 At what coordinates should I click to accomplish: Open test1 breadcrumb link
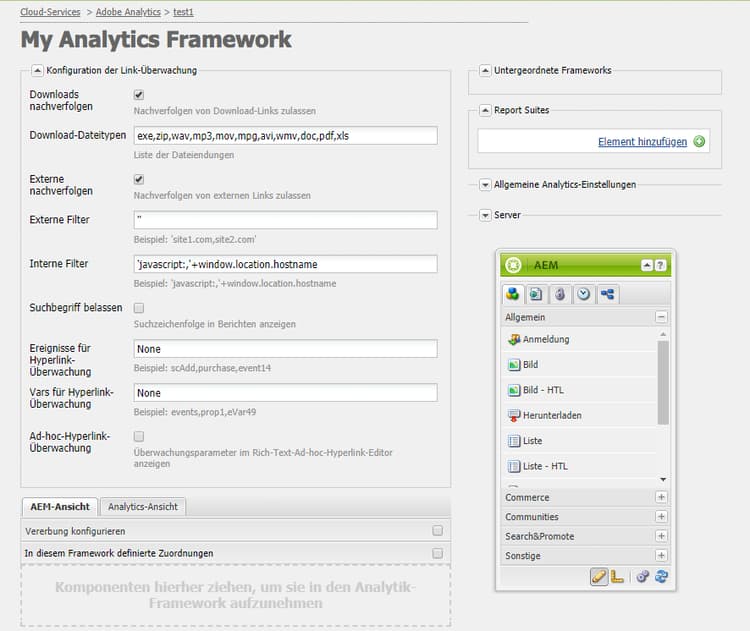tap(183, 12)
